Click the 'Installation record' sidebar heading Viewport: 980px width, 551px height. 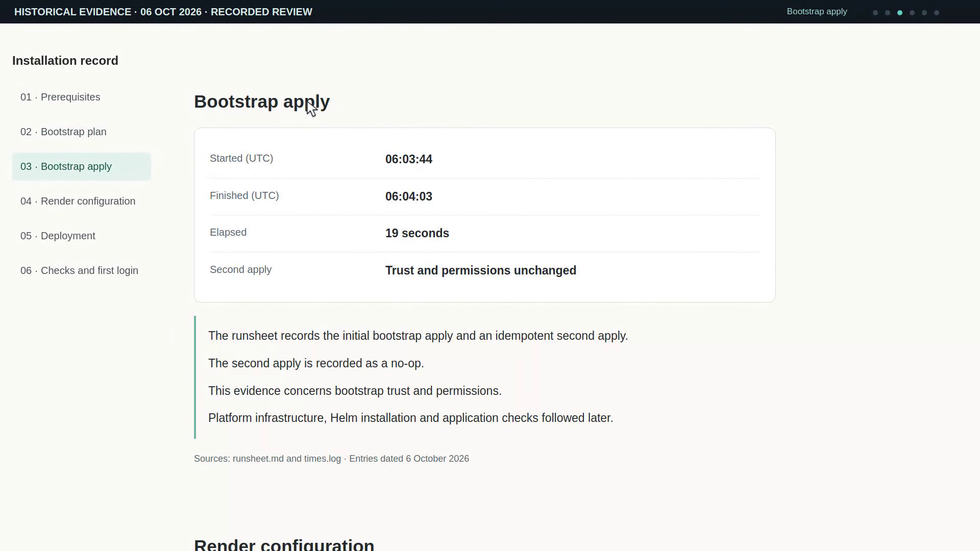pos(65,61)
